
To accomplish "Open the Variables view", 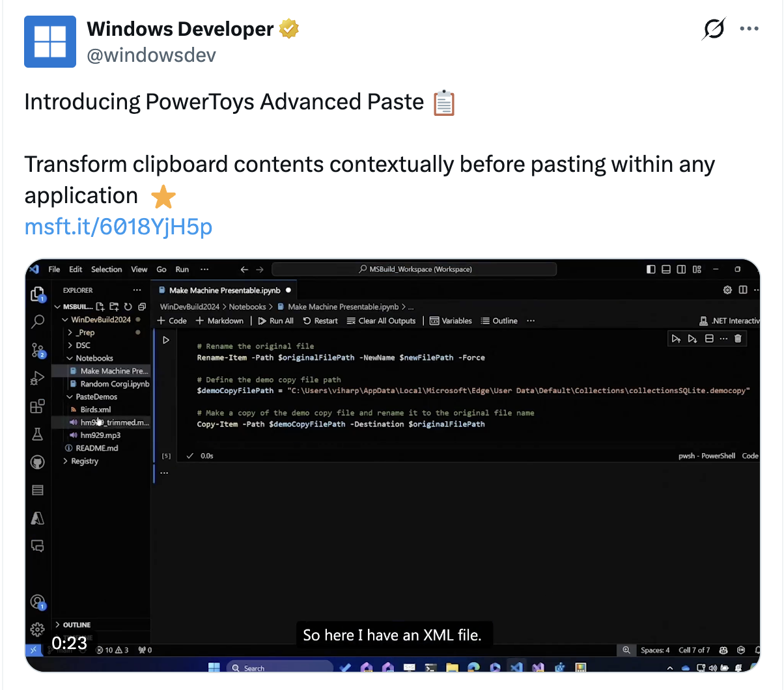I will coord(451,321).
